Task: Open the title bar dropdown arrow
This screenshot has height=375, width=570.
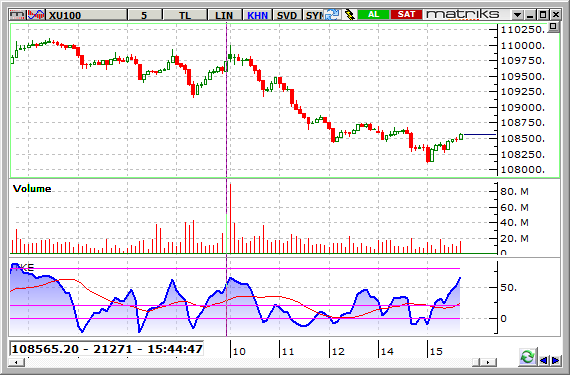Action: coord(517,15)
